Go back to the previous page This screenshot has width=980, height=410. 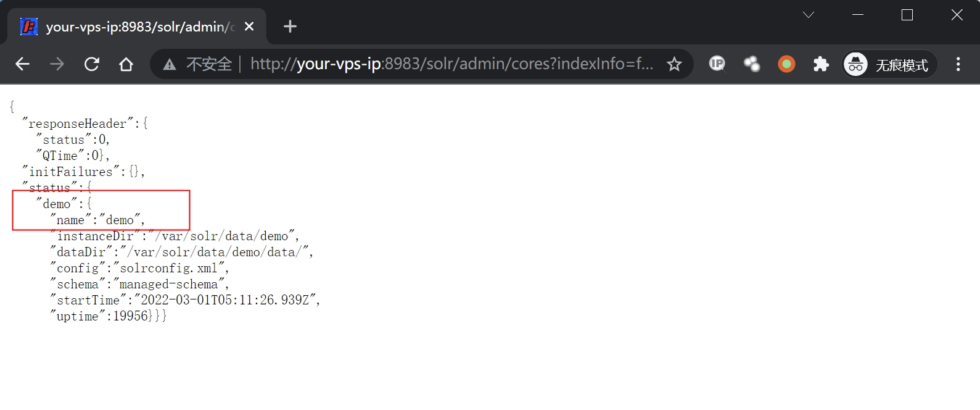coord(23,64)
